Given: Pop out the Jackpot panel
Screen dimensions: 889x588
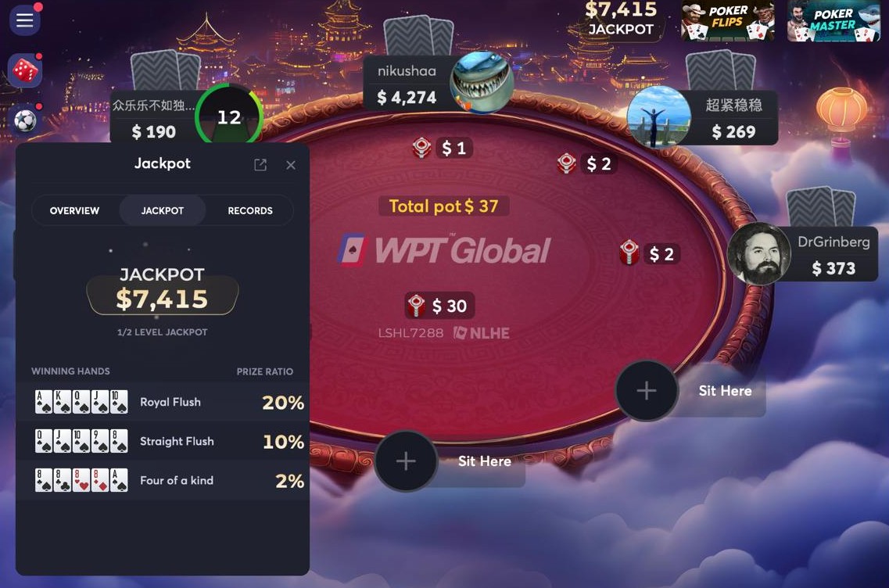Looking at the screenshot, I should click(x=260, y=165).
